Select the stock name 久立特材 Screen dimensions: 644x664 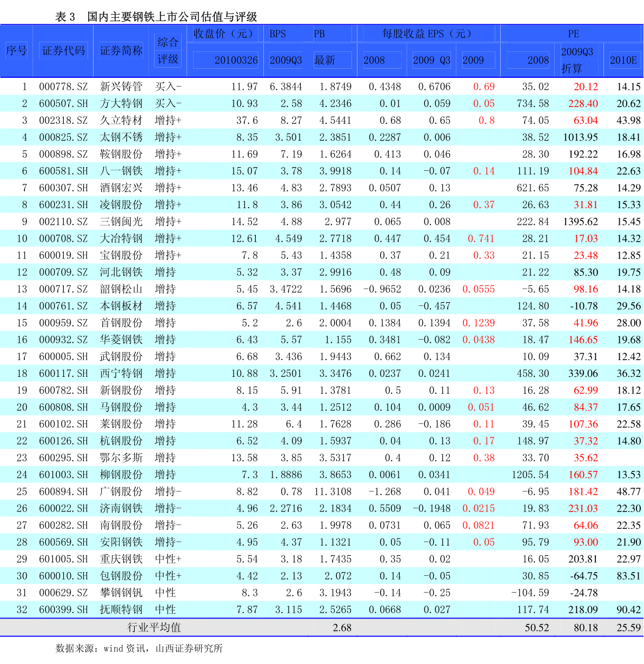click(121, 120)
